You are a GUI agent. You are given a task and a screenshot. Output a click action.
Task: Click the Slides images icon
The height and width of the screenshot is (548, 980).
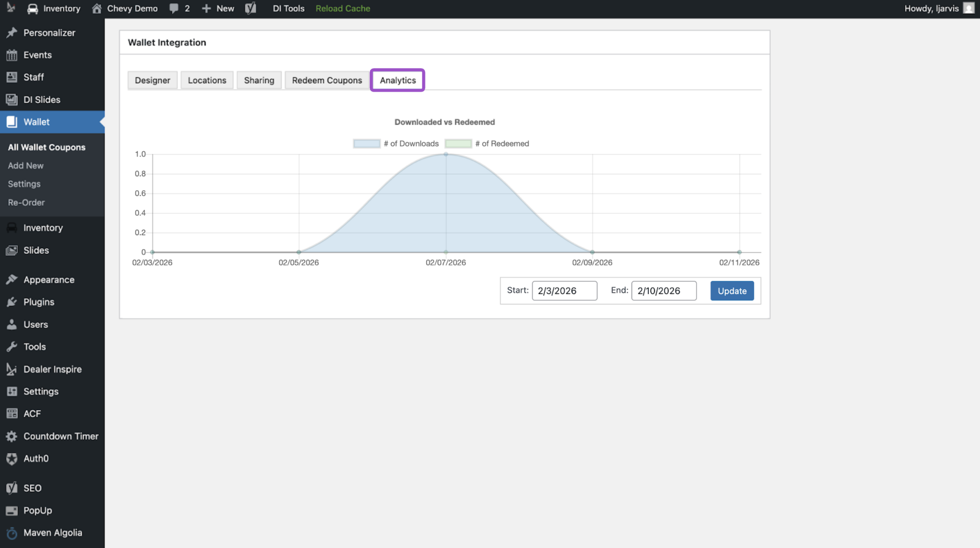(12, 250)
